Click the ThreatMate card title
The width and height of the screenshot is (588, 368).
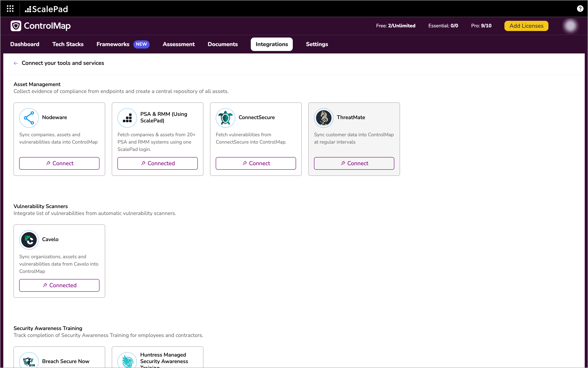click(351, 117)
